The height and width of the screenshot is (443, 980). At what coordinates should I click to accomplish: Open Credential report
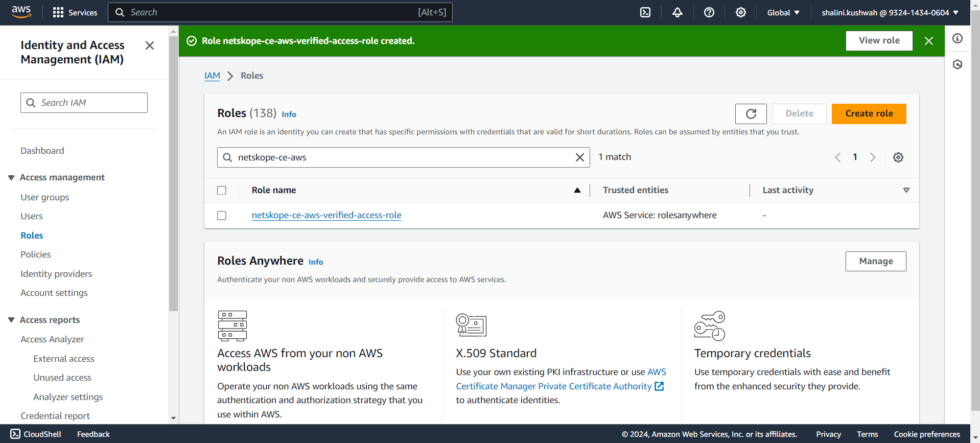55,416
